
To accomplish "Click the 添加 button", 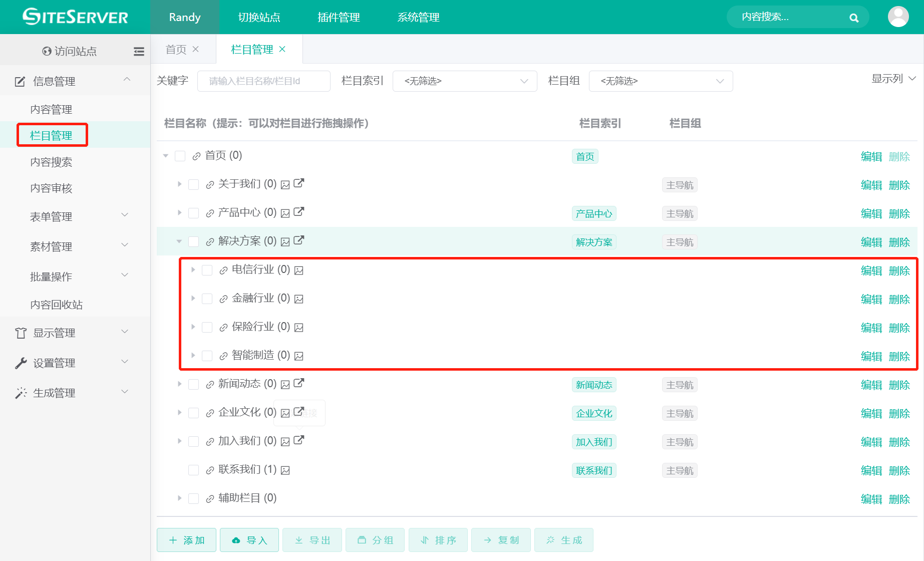I will [x=186, y=540].
